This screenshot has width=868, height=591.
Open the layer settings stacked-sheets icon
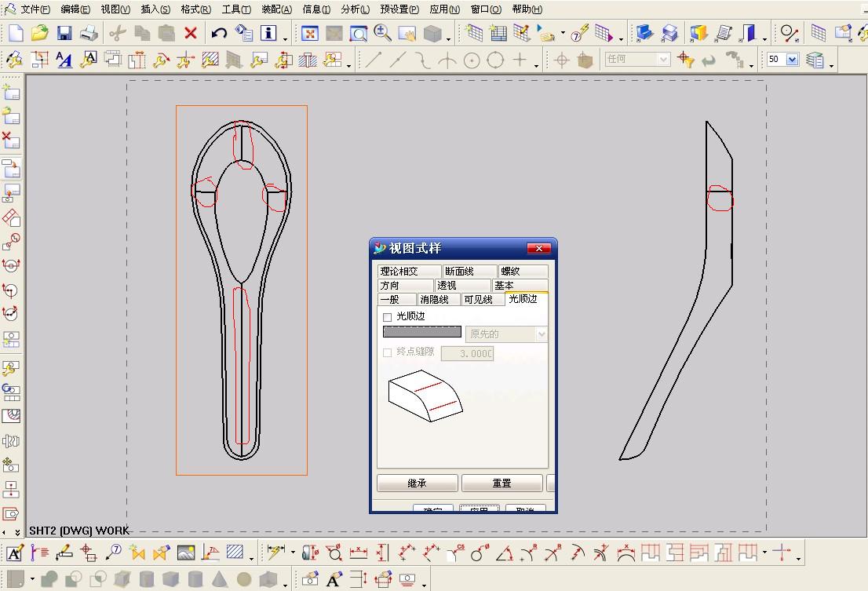tap(815, 60)
